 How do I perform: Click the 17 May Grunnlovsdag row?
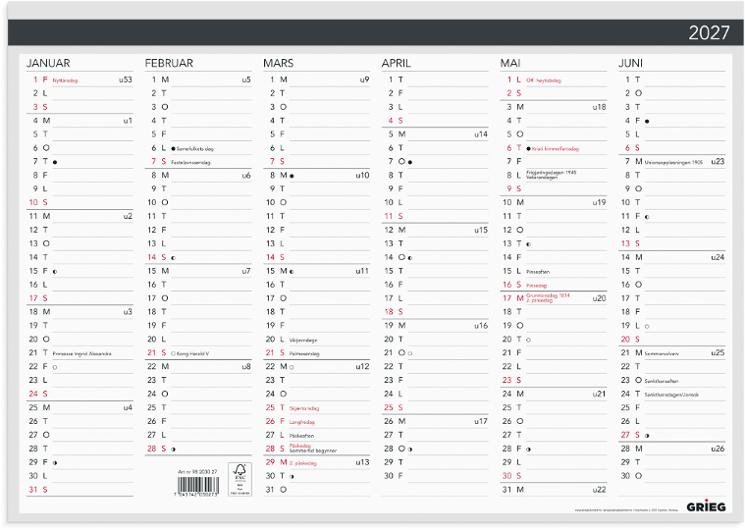point(554,298)
